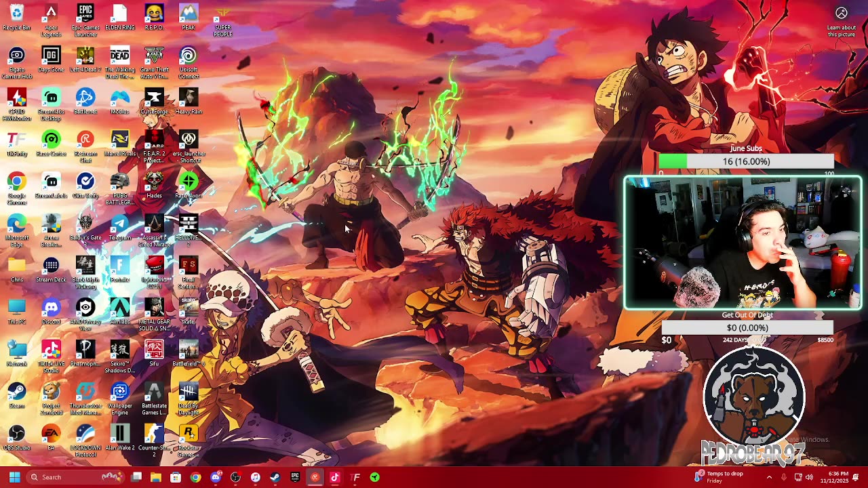868x488 pixels.
Task: Open the Recycle Bin desktop icon
Action: coord(16,18)
